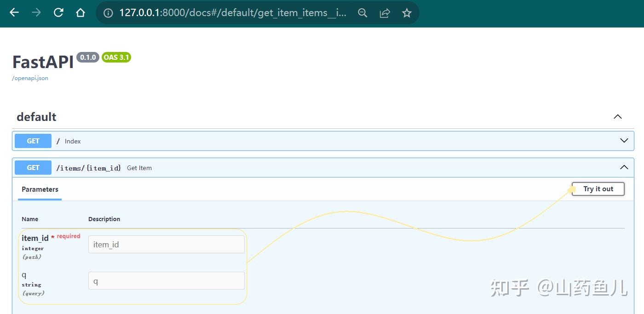Go back using the browser back arrow
Screen dimensions: 644x314
14,13
